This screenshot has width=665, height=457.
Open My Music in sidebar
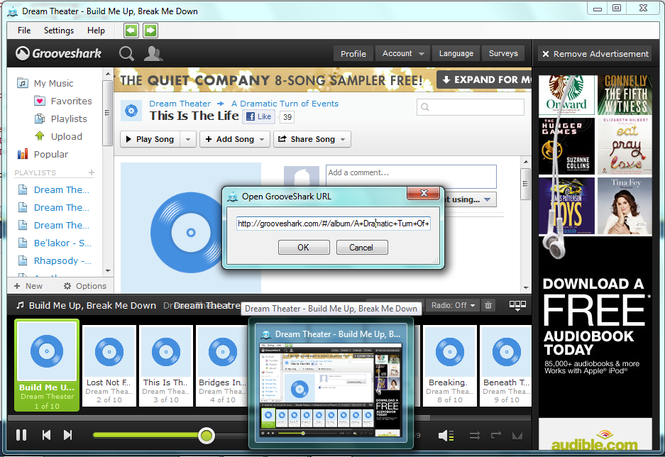click(x=45, y=83)
